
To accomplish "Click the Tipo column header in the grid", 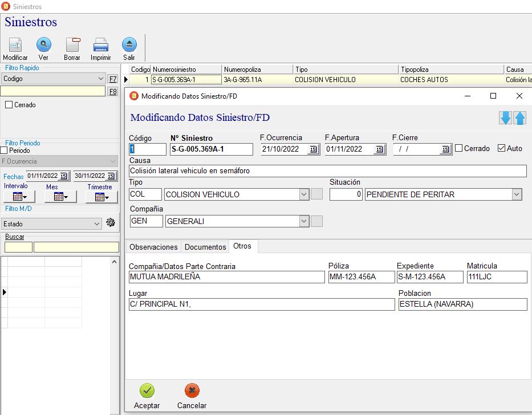I will pos(346,70).
